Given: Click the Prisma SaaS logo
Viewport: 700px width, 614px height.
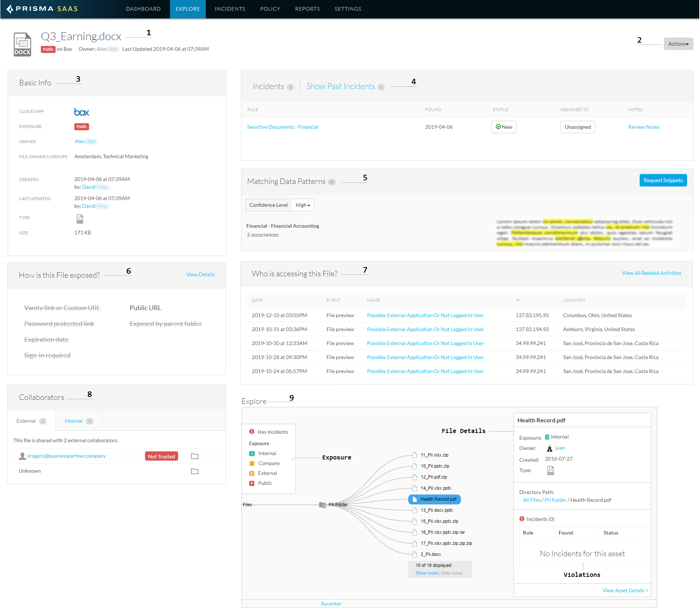Looking at the screenshot, I should [x=42, y=9].
